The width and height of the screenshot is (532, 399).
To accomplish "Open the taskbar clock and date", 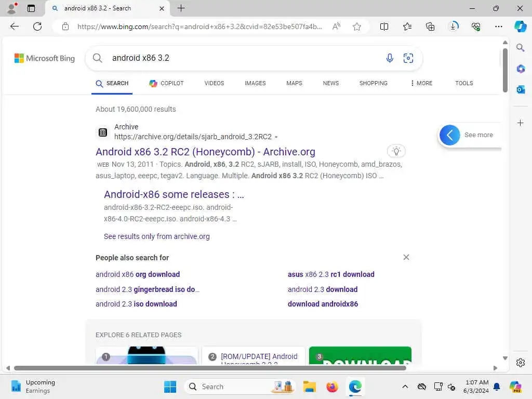I will click(476, 387).
